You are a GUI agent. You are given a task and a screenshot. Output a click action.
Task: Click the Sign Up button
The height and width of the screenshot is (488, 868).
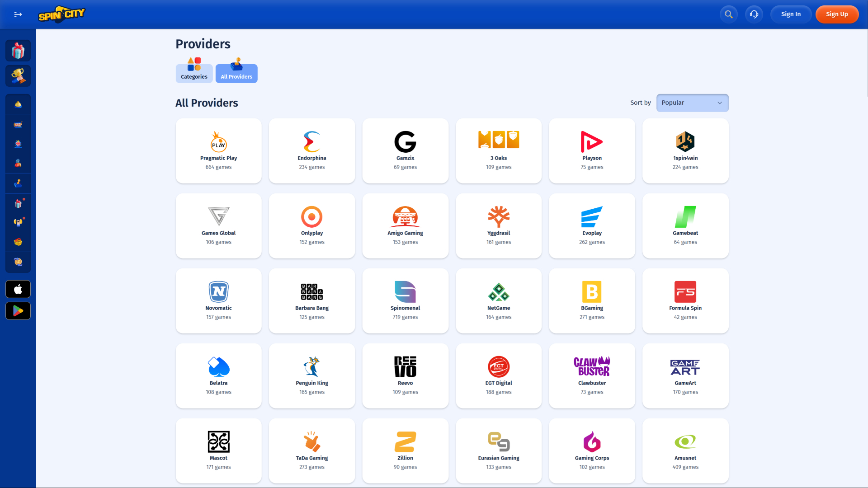(x=837, y=14)
